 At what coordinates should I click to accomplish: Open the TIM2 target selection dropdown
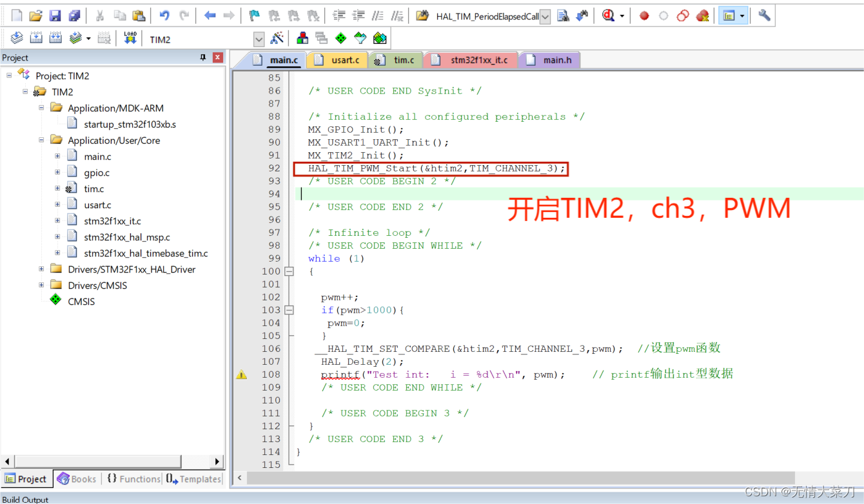point(259,39)
